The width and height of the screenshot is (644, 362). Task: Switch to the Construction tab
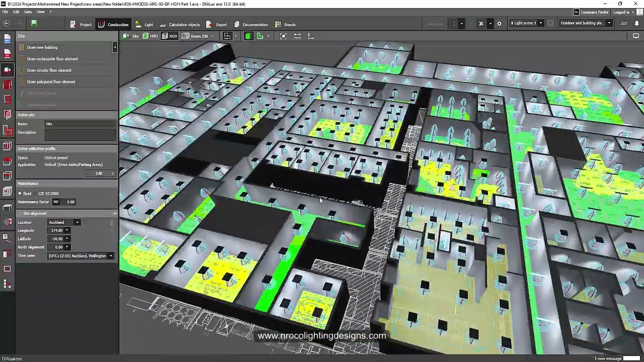113,25
